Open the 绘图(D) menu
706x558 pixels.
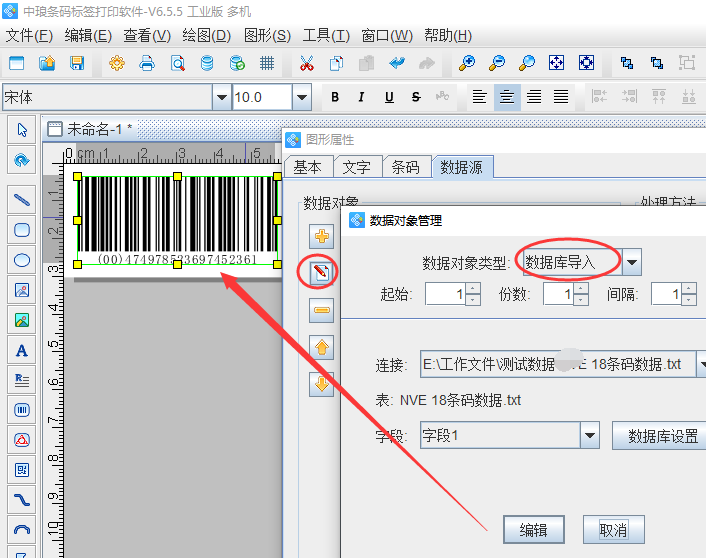pos(206,36)
